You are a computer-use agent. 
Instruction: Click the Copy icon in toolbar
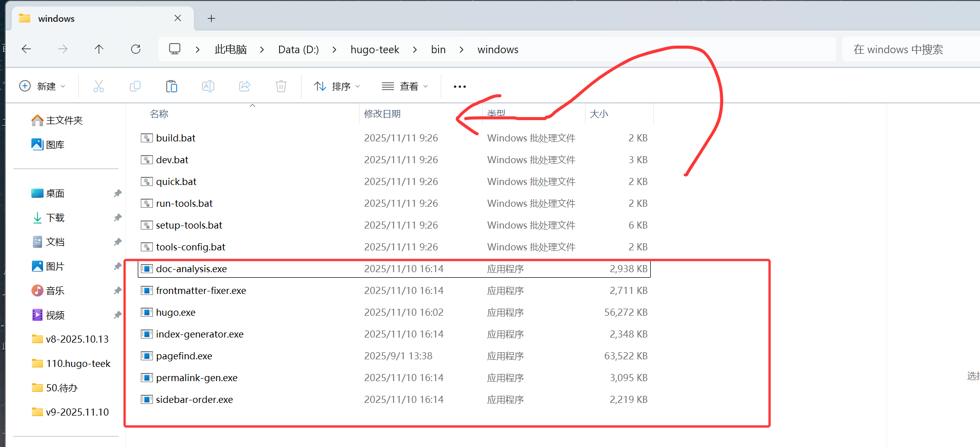tap(135, 86)
